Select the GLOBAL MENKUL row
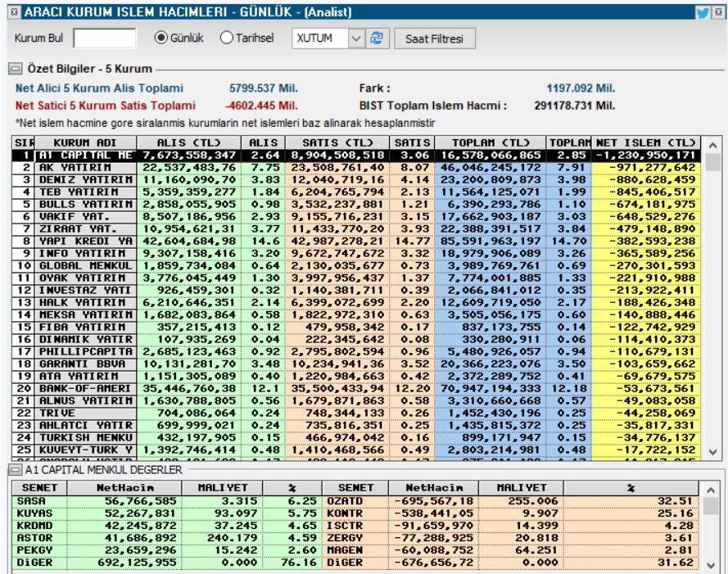This screenshot has width=728, height=574. tap(356, 266)
